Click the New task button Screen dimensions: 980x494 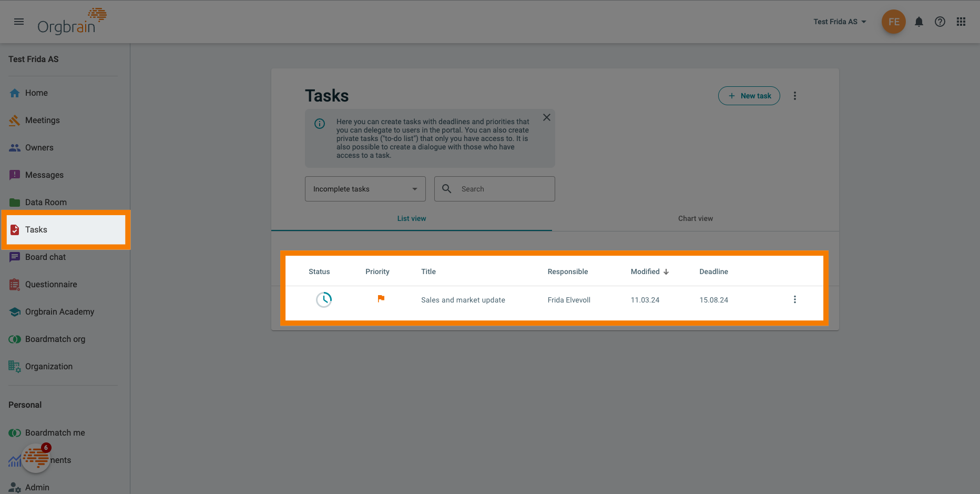tap(749, 95)
